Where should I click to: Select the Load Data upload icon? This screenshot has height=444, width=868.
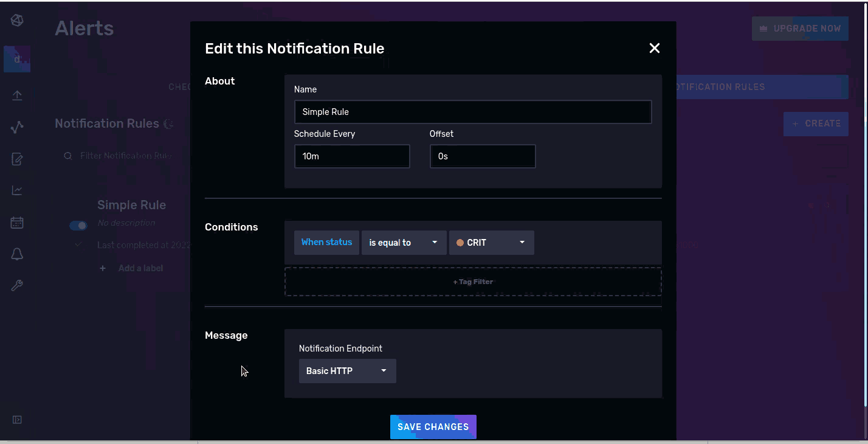click(x=17, y=95)
